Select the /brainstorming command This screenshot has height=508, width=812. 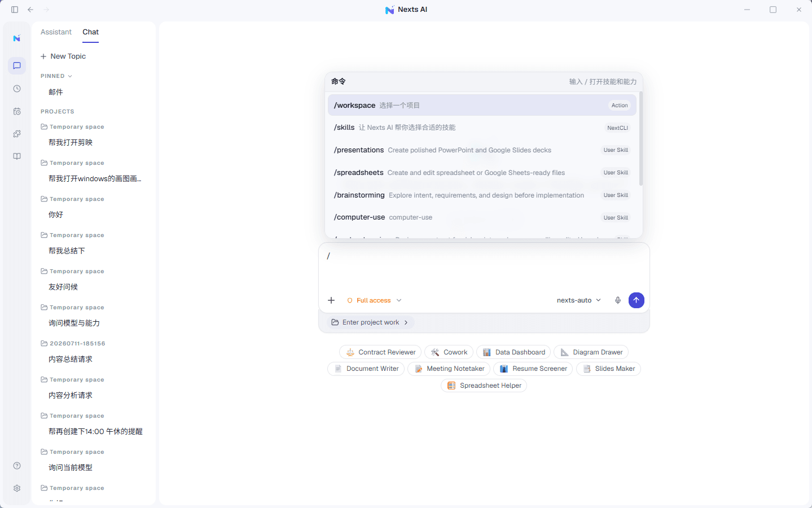482,195
